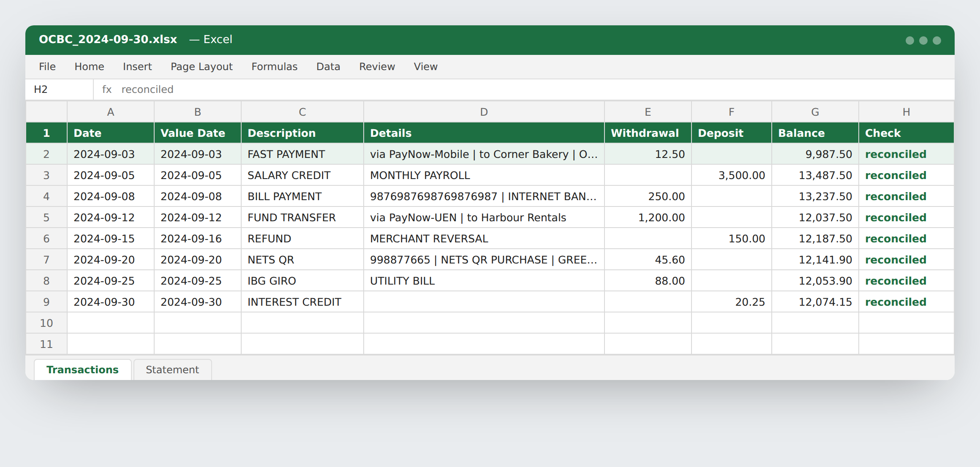The height and width of the screenshot is (467, 980).
Task: Select the FAST PAYMENT description cell
Action: tap(302, 154)
